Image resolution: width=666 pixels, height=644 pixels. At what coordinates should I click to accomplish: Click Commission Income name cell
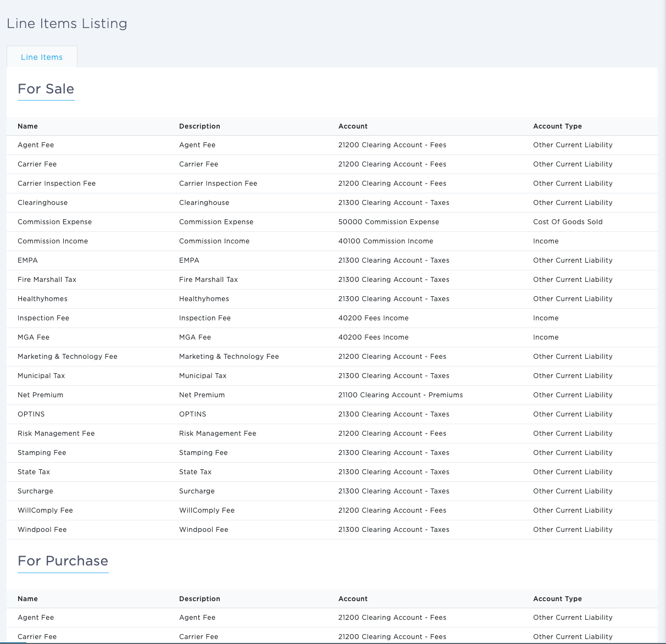(53, 241)
